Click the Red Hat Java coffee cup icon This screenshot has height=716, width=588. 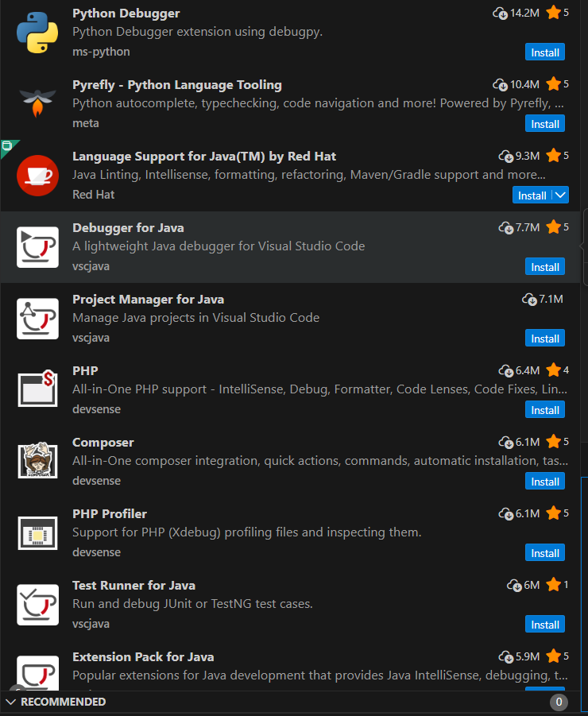coord(37,176)
